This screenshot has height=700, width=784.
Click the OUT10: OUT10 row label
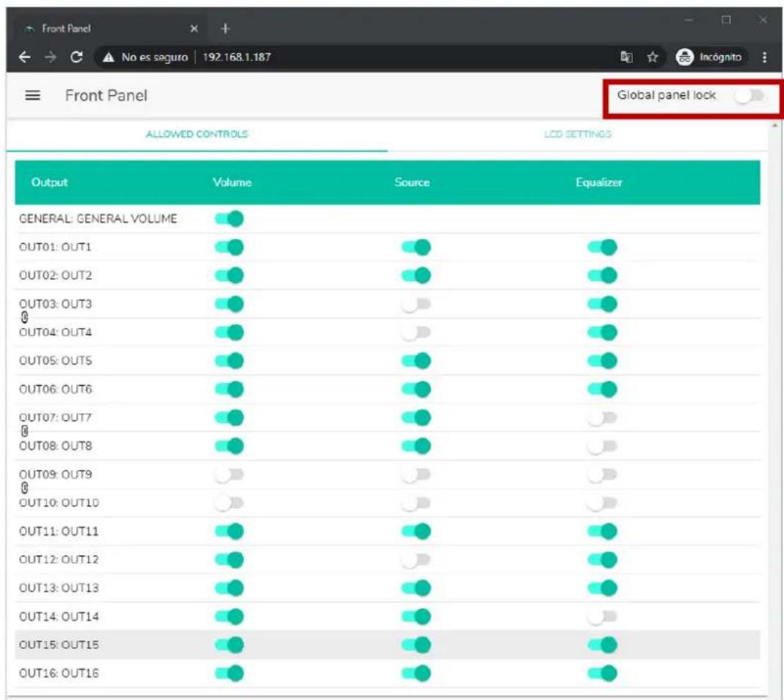point(59,503)
